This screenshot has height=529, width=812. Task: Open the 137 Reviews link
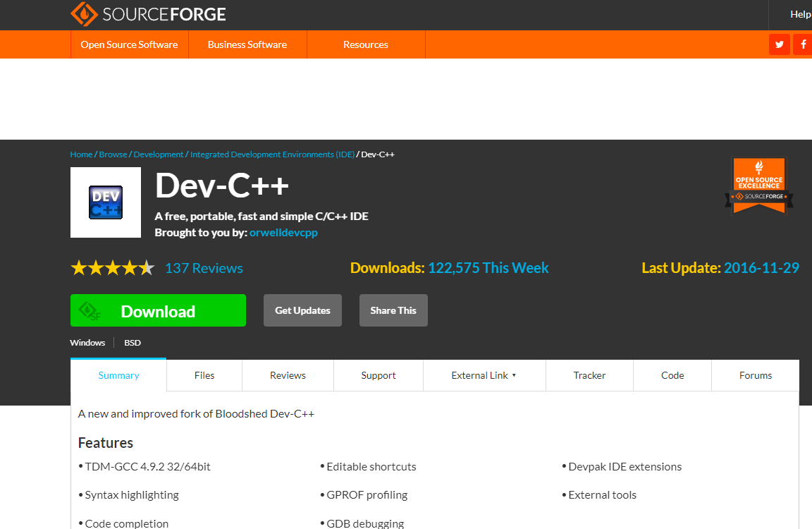pyautogui.click(x=204, y=268)
